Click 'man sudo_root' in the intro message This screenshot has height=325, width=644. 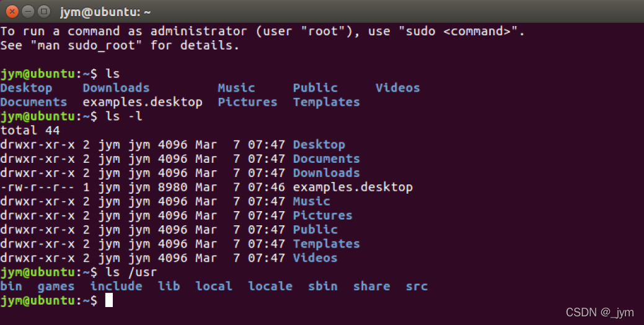(x=86, y=46)
